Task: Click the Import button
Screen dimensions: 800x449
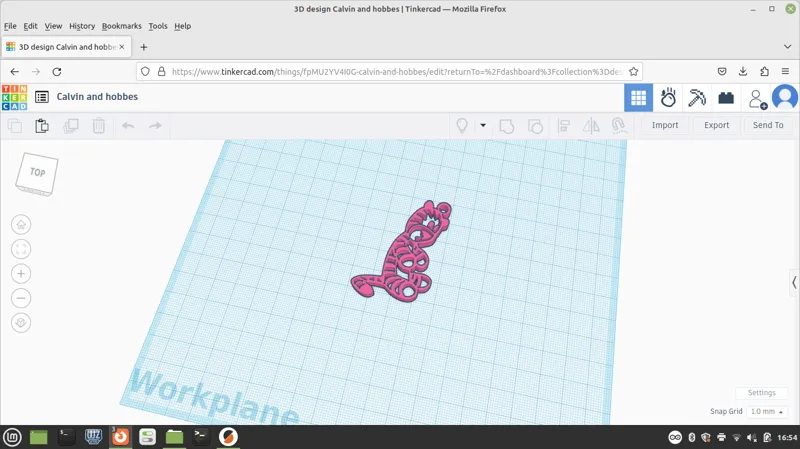Action: click(x=665, y=125)
